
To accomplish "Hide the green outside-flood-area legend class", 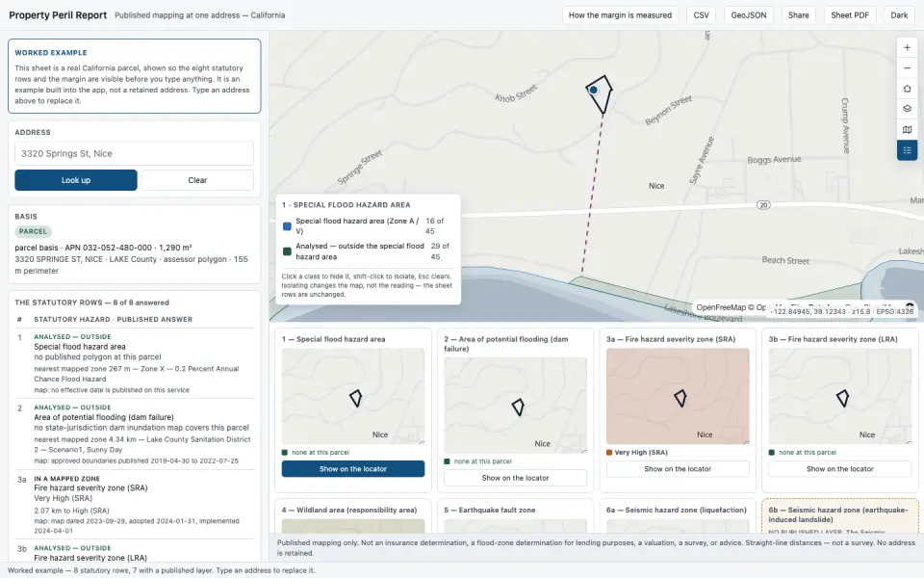I will tap(287, 251).
